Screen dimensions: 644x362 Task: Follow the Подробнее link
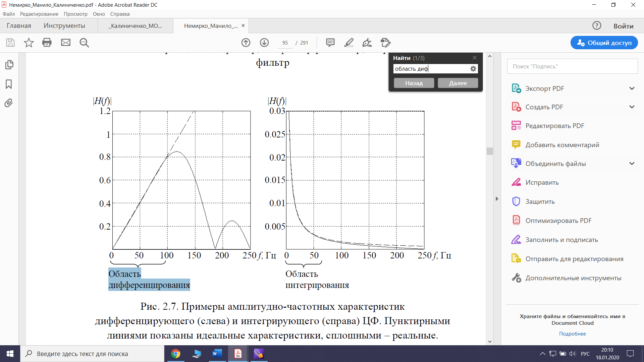[573, 334]
